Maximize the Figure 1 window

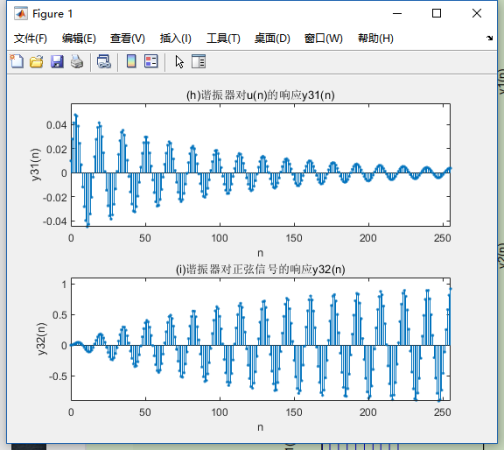pos(436,14)
